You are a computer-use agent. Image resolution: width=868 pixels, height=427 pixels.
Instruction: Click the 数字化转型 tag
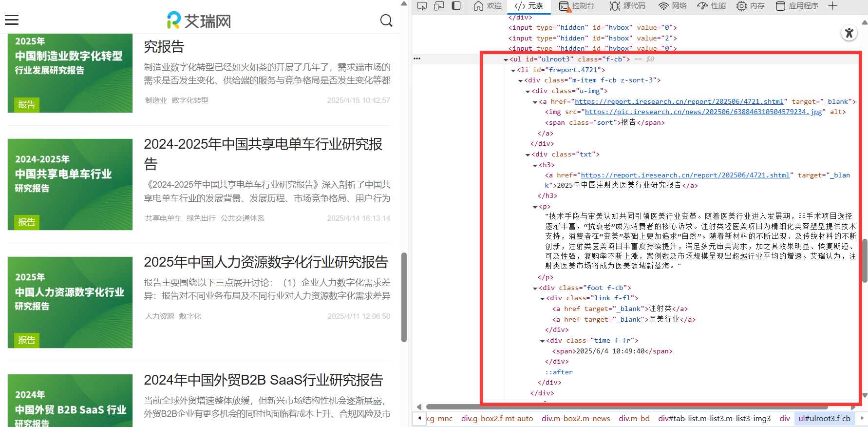190,100
